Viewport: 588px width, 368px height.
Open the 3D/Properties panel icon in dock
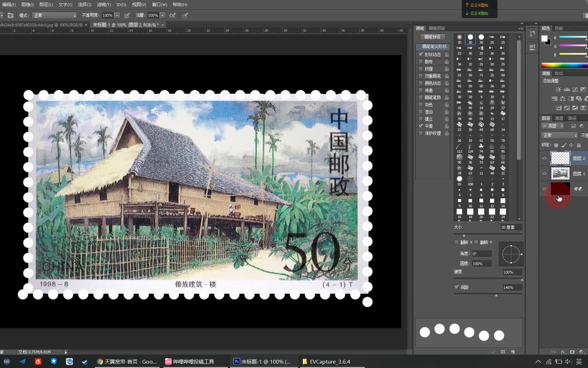533,47
